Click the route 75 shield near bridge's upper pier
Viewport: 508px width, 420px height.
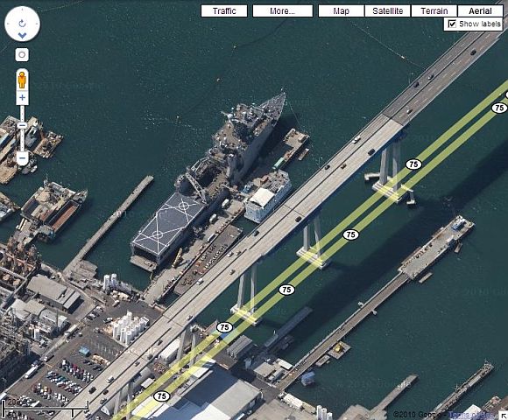pyautogui.click(x=413, y=164)
